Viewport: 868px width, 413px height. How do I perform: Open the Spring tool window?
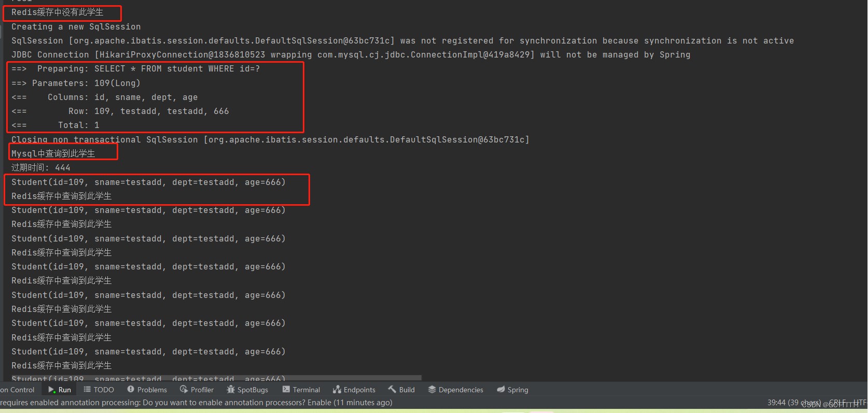click(x=512, y=390)
